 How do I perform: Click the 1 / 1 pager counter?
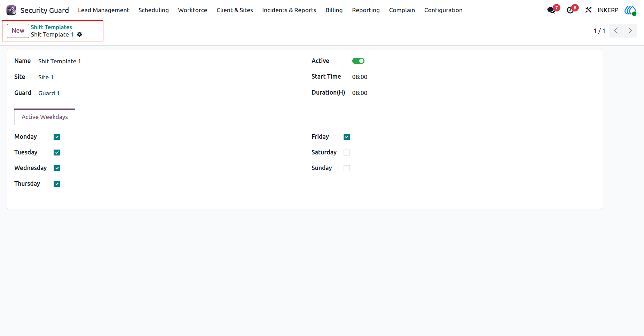(599, 31)
